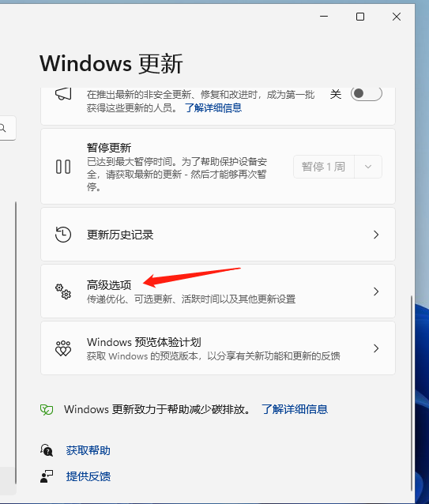This screenshot has height=504, width=429.
Task: Click the 暂停更新 heading text
Action: tap(109, 148)
